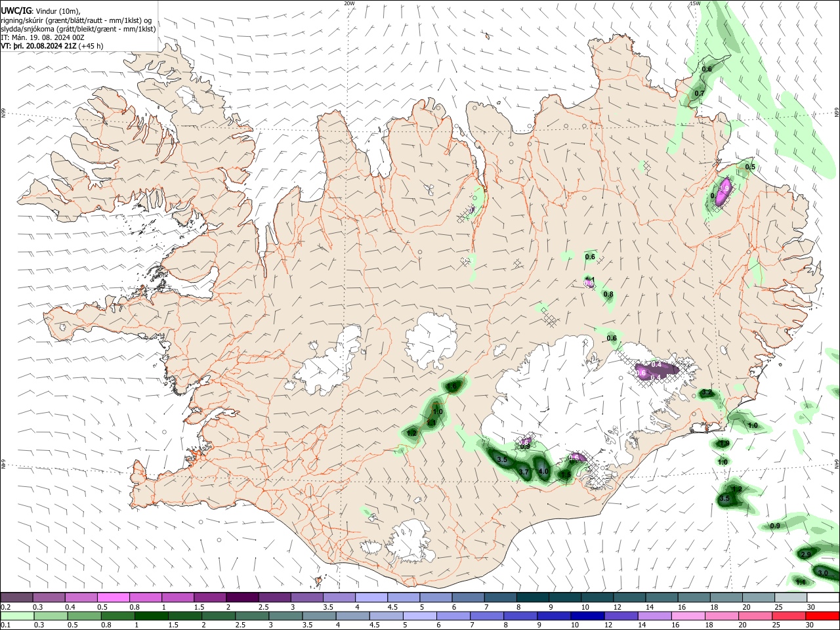
Task: Click the '0.1' label of the lower scale
Action: (x=6, y=625)
